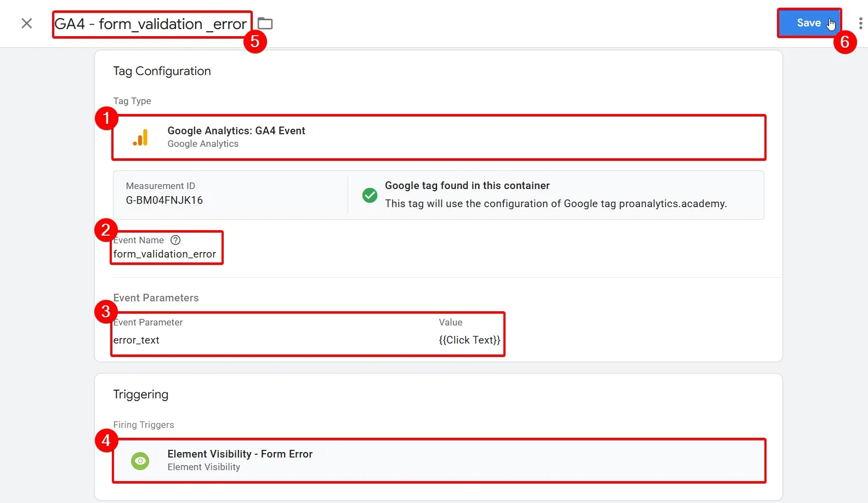Click the Event Name label
868x503 pixels.
[x=138, y=240]
